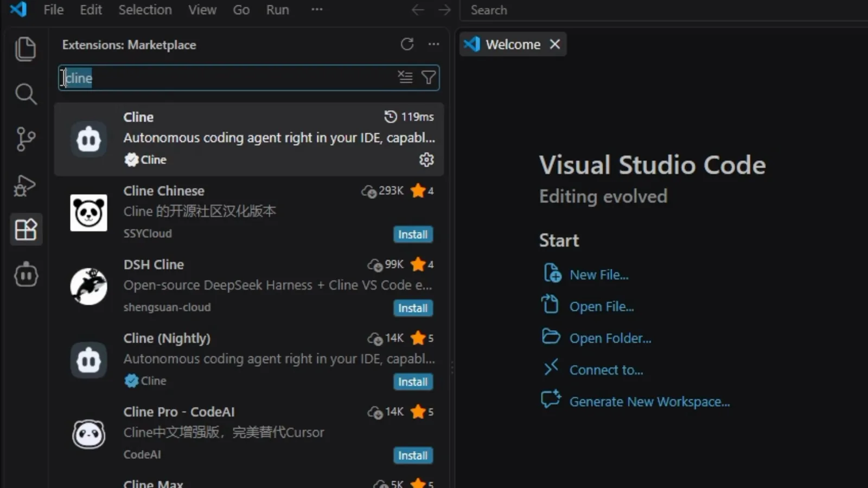Expand the hidden menu items ellipsis
Screen dimensions: 868x488
click(x=317, y=9)
